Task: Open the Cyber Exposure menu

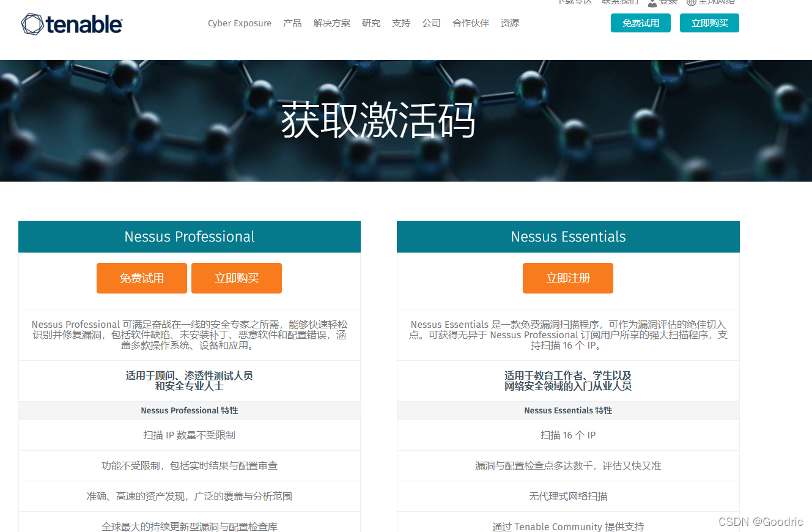Action: (240, 23)
